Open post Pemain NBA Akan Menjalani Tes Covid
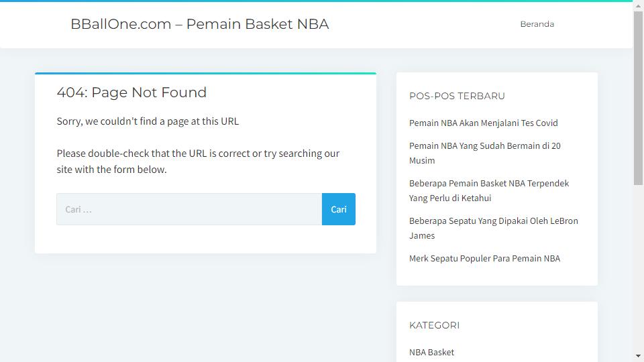Viewport: 644px width, 362px height. [x=483, y=123]
